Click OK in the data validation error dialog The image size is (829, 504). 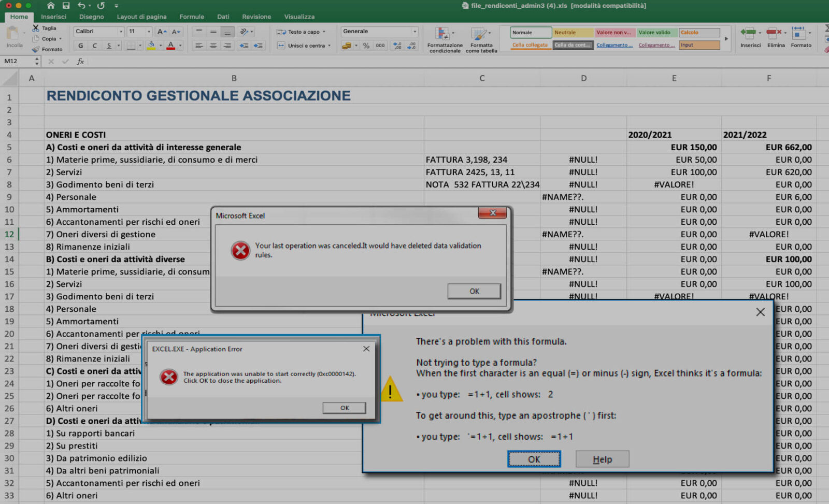pos(474,291)
